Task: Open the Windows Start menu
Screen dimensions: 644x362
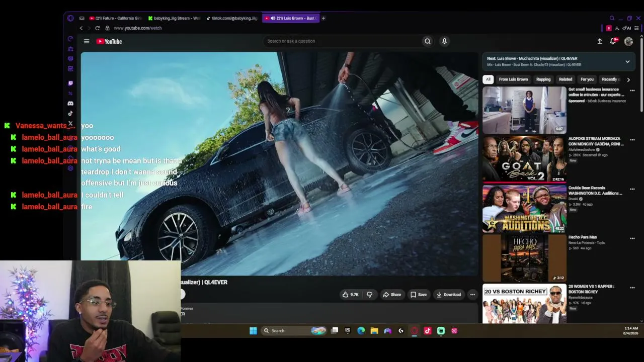Action: tap(253, 331)
